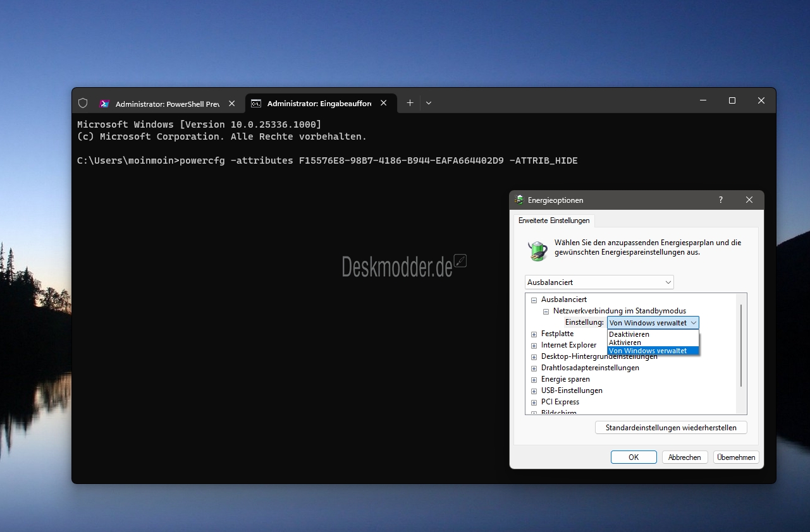Collapse the Ausbalanciert tree node

coord(534,300)
